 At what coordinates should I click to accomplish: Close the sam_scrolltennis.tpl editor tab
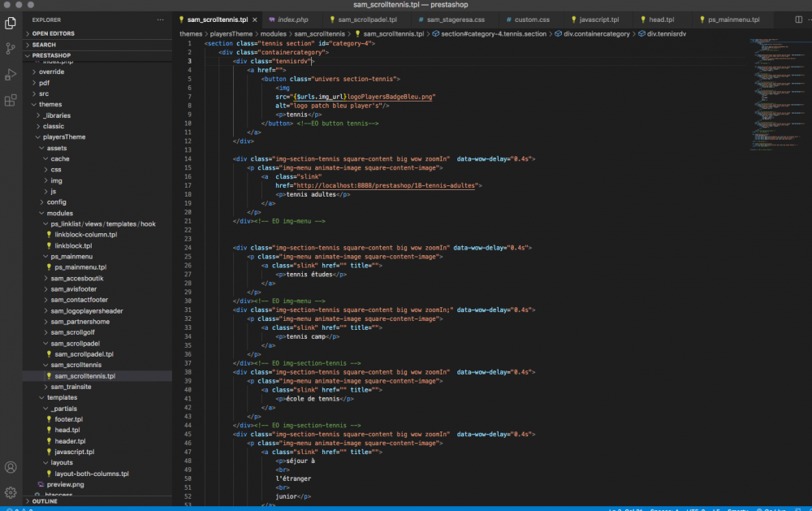254,19
